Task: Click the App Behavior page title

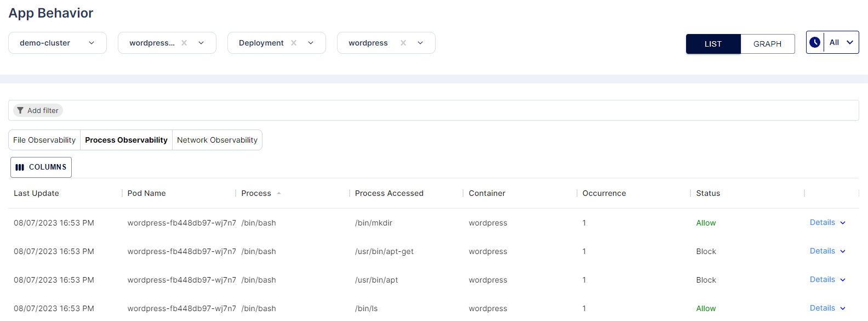Action: point(51,13)
